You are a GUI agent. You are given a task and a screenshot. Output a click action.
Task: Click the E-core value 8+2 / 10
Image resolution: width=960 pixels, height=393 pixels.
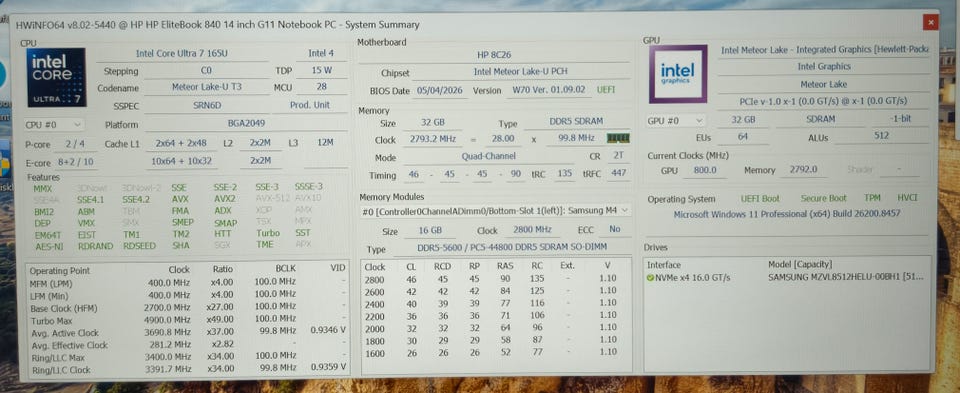coord(76,162)
